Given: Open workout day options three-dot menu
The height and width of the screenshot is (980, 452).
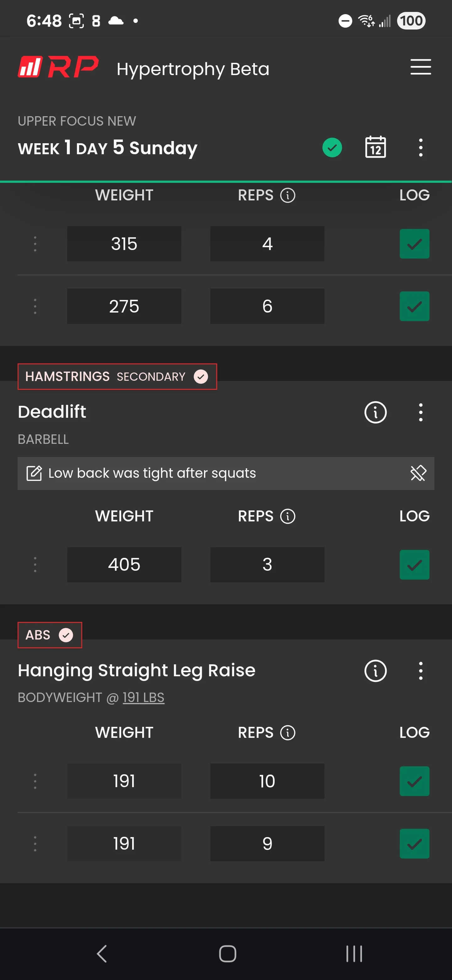Looking at the screenshot, I should (x=420, y=148).
